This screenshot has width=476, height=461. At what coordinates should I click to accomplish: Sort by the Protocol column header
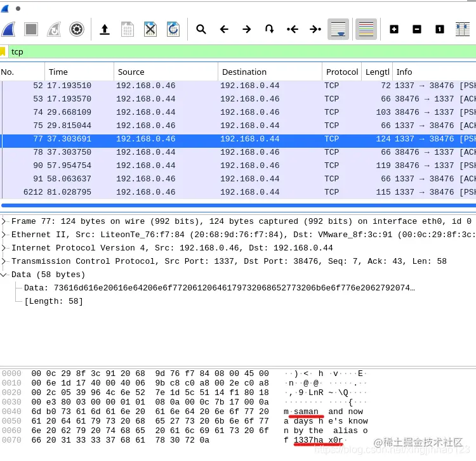tap(342, 72)
